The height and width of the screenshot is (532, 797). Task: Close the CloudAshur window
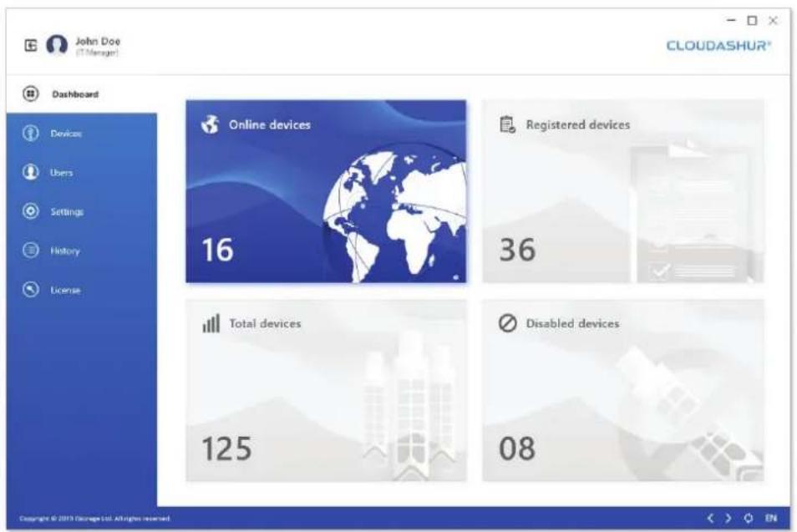(x=773, y=20)
